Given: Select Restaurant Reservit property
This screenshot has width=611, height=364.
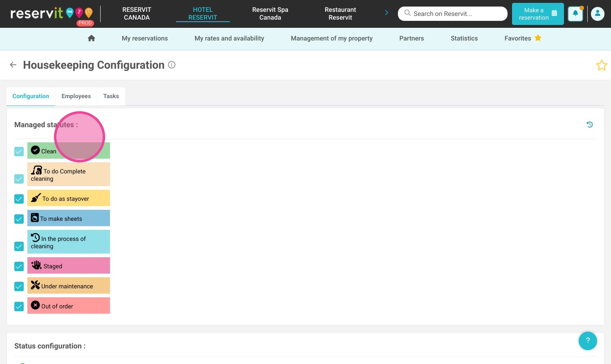Looking at the screenshot, I should 340,13.
